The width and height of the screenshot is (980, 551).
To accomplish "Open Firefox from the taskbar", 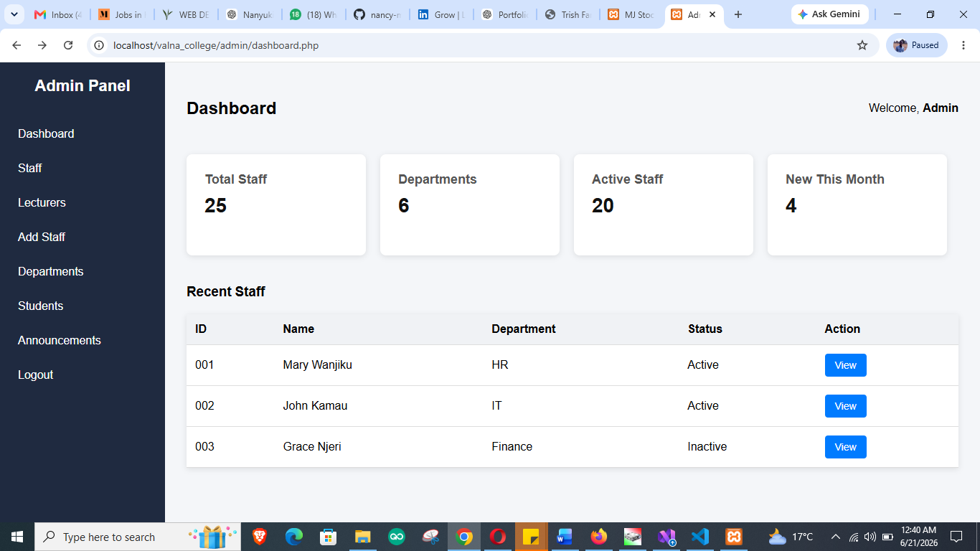I will pyautogui.click(x=598, y=537).
